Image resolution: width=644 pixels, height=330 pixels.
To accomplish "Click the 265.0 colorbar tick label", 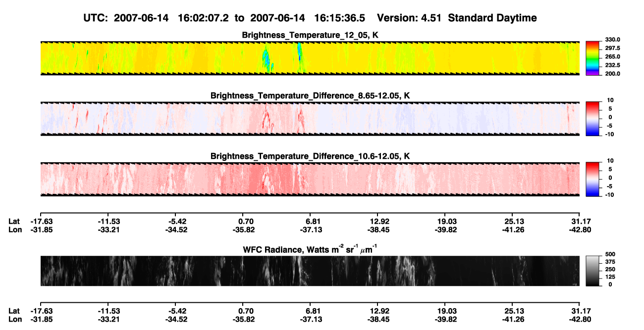I will [612, 56].
